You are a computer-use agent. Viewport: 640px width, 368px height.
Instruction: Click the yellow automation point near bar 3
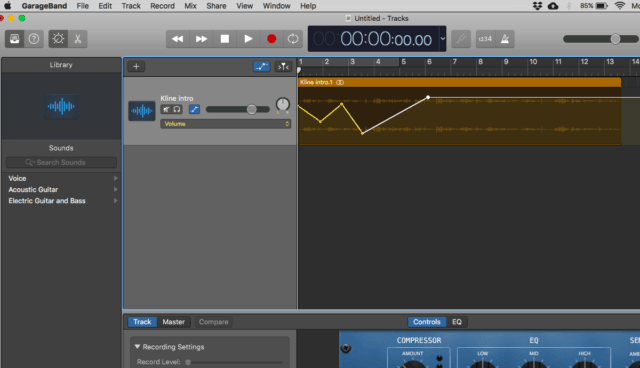(342, 104)
